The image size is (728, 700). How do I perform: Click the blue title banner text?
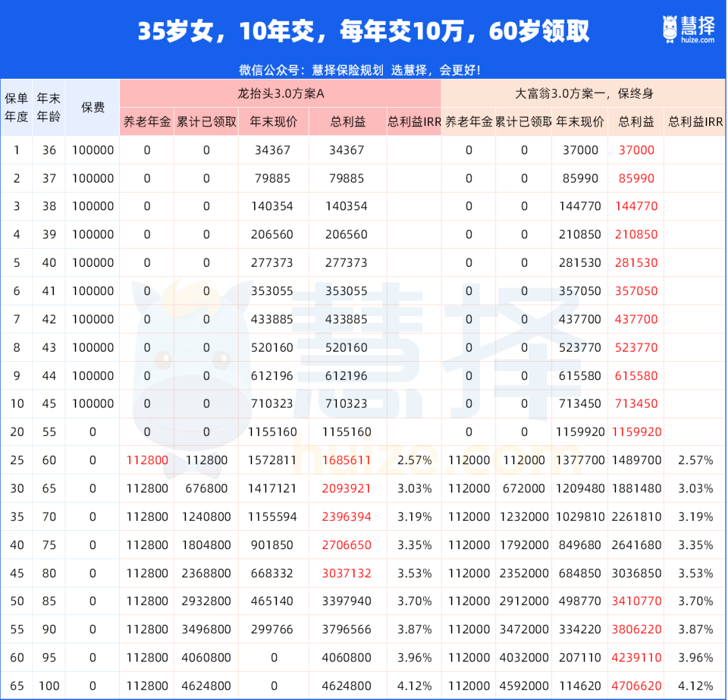[x=363, y=31]
